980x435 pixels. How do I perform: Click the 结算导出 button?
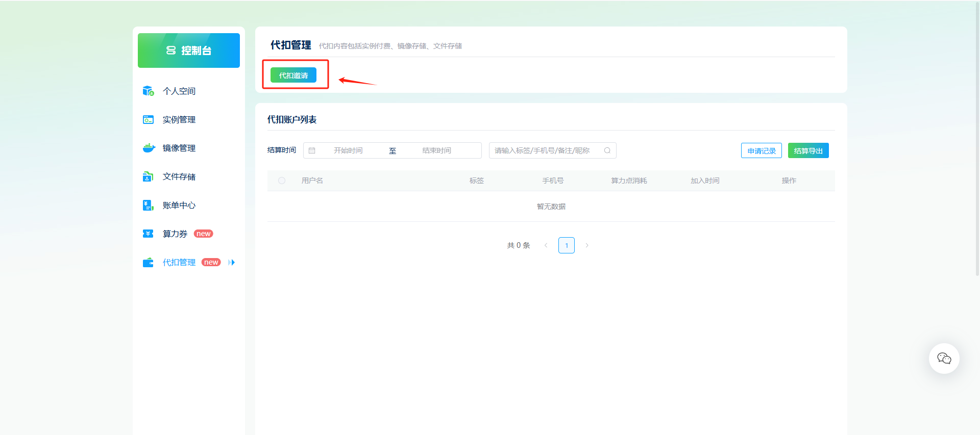808,150
